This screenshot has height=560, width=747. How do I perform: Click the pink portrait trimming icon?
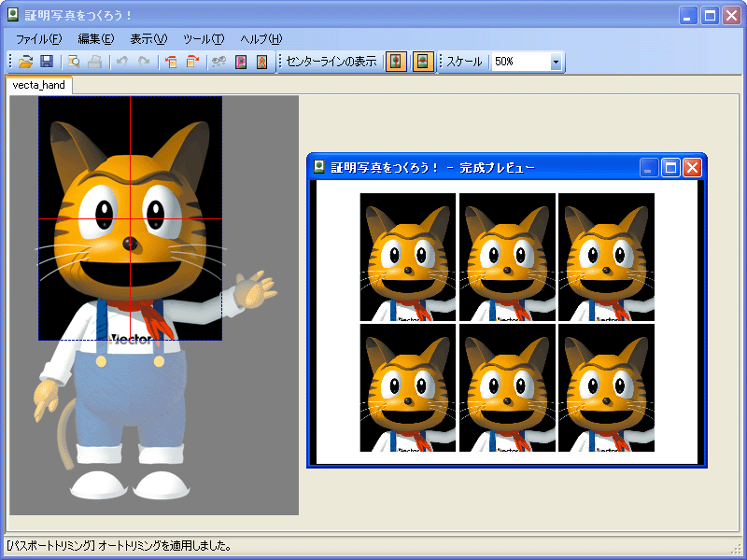[x=241, y=62]
